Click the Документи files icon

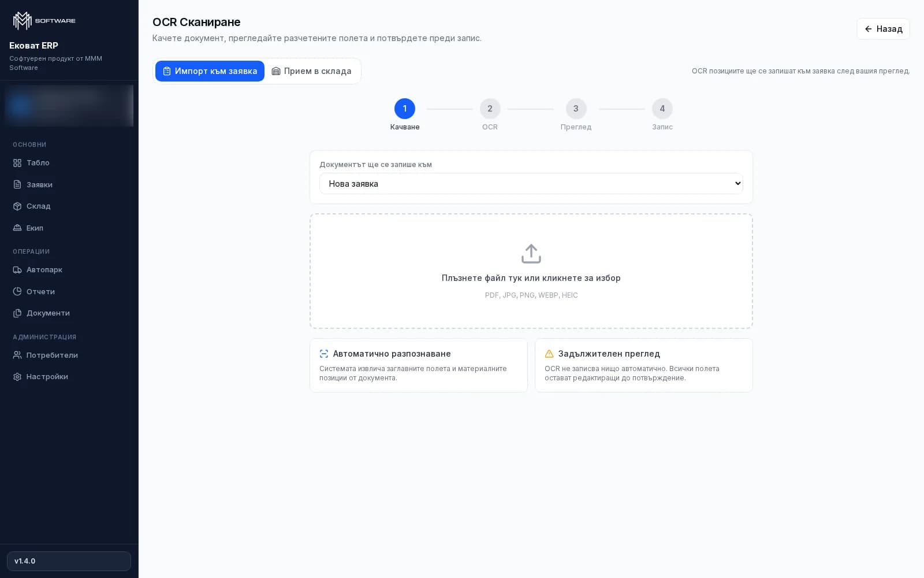[x=17, y=313]
